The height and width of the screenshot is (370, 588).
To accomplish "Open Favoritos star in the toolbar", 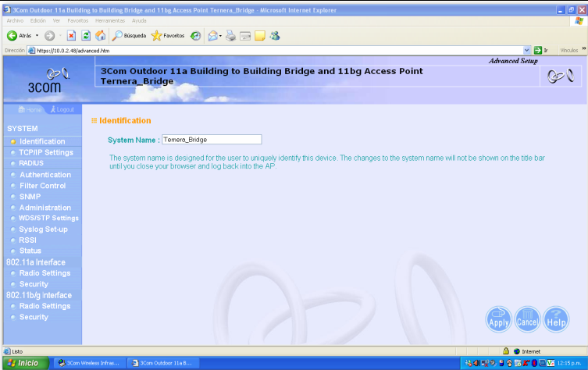I will coord(168,36).
